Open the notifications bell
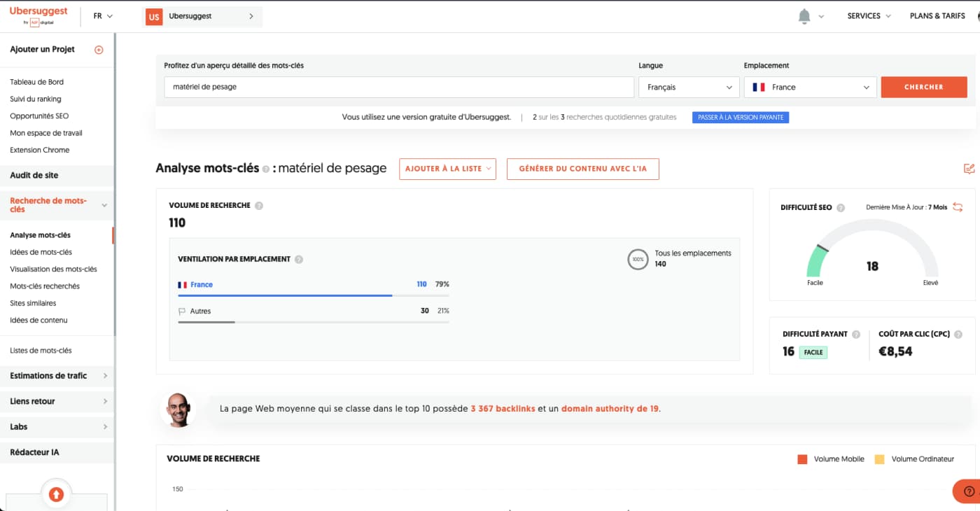 [804, 16]
